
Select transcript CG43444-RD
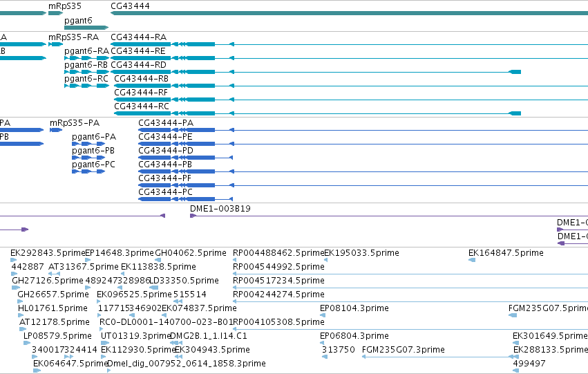pos(138,65)
